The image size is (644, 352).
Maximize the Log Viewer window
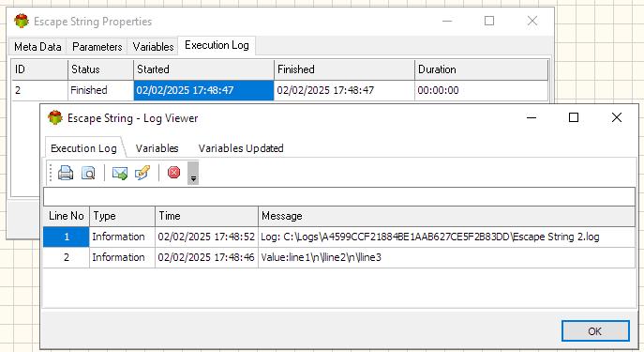pos(574,117)
